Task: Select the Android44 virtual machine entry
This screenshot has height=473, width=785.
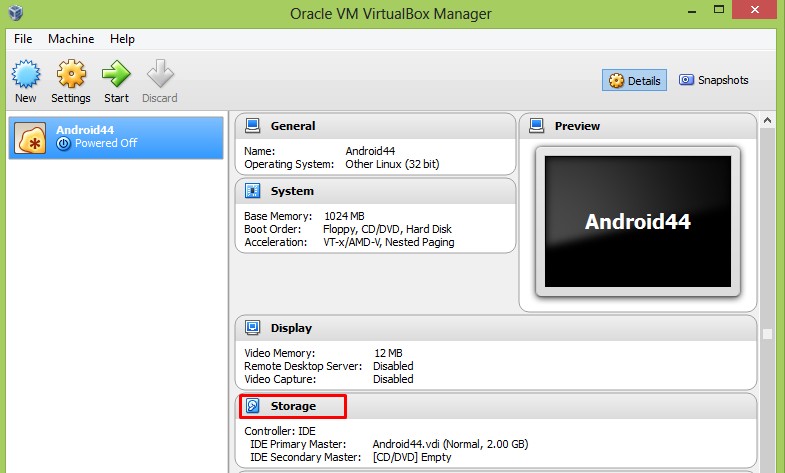Action: click(116, 138)
